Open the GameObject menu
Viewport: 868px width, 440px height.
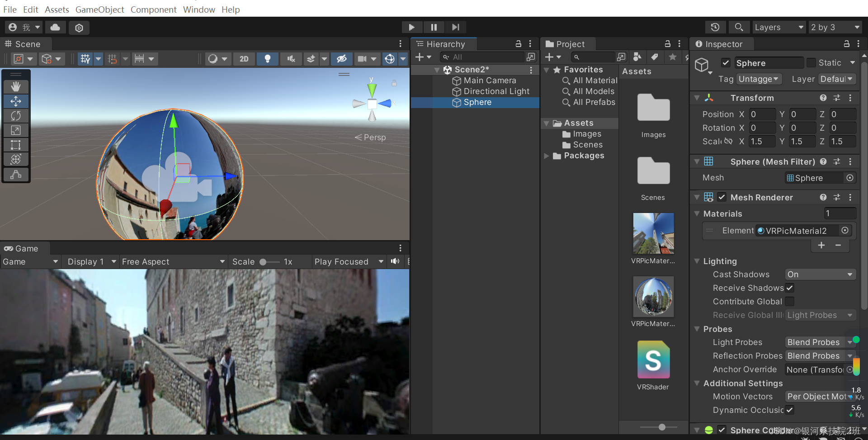pyautogui.click(x=99, y=9)
